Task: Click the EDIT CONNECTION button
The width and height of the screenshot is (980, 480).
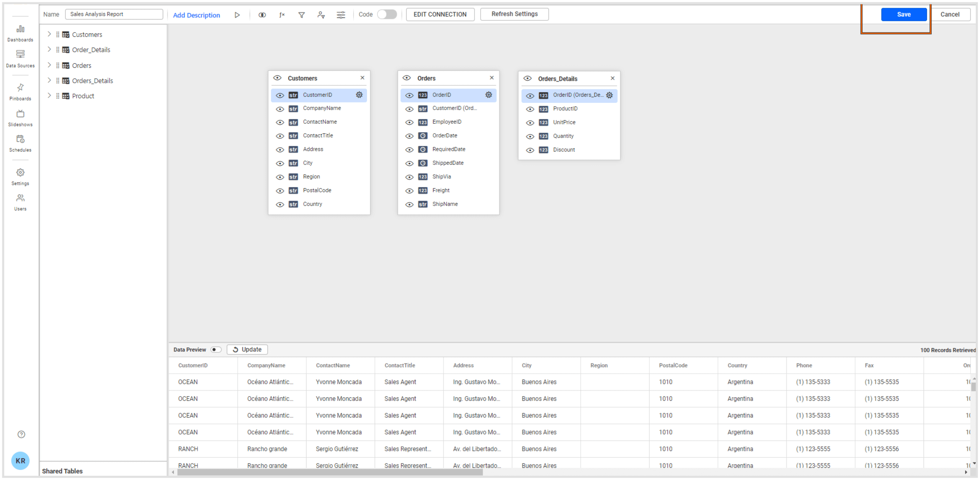Action: (x=440, y=14)
